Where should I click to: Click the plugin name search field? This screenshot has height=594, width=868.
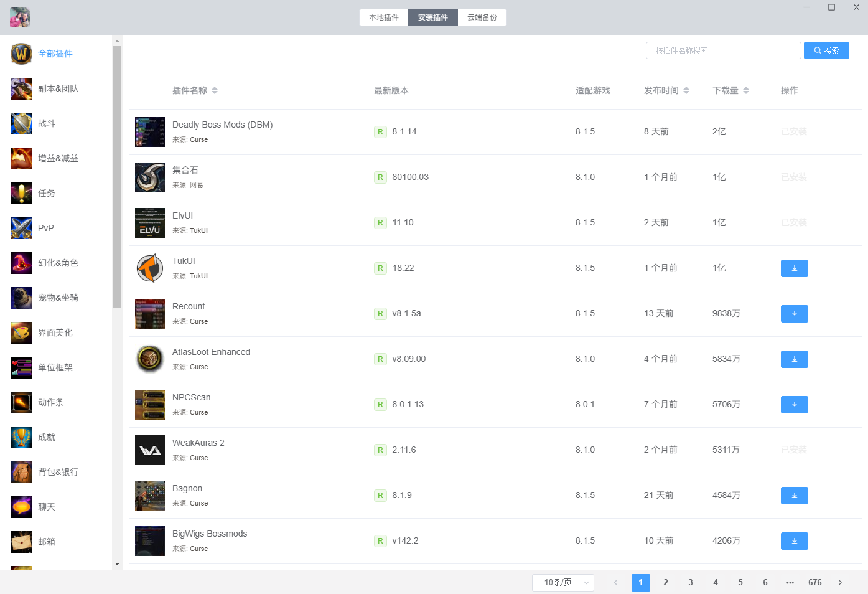pyautogui.click(x=724, y=50)
